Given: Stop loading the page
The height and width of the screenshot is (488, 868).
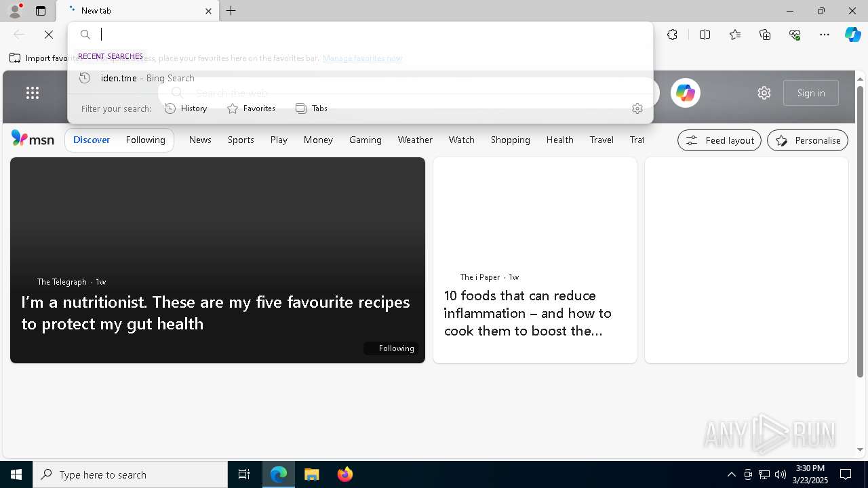Looking at the screenshot, I should 49,35.
